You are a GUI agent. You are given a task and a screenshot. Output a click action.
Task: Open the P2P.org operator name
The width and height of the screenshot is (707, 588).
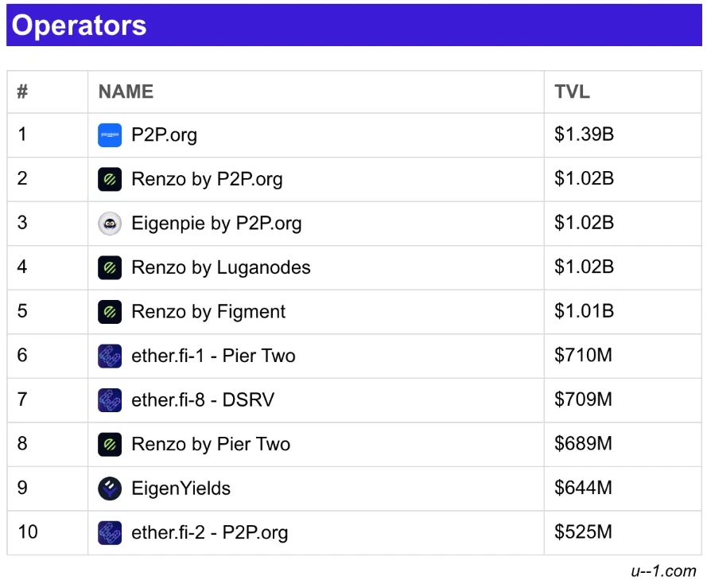click(x=164, y=135)
